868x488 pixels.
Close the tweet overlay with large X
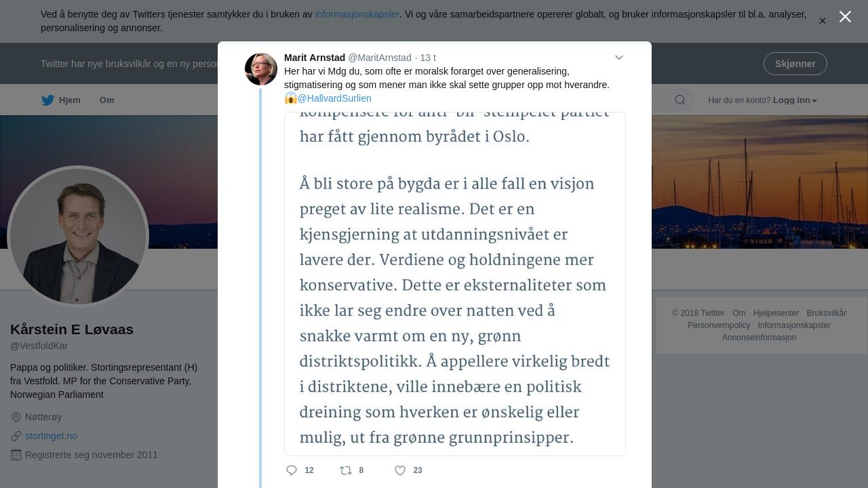tap(845, 17)
